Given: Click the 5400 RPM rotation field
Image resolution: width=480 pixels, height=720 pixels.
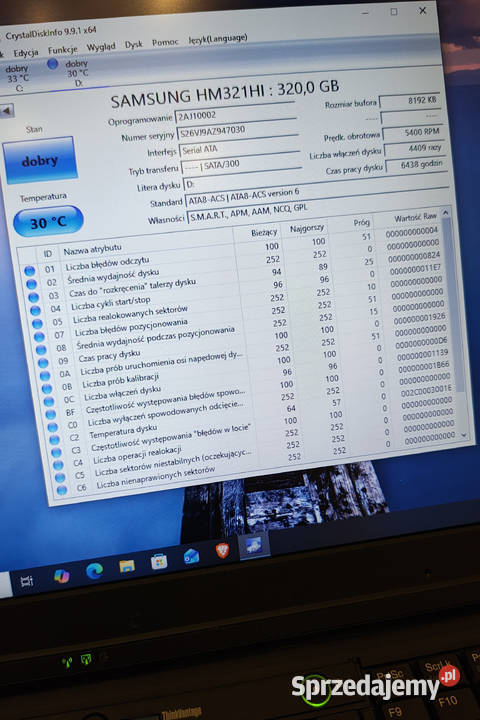Looking at the screenshot, I should tap(413, 133).
